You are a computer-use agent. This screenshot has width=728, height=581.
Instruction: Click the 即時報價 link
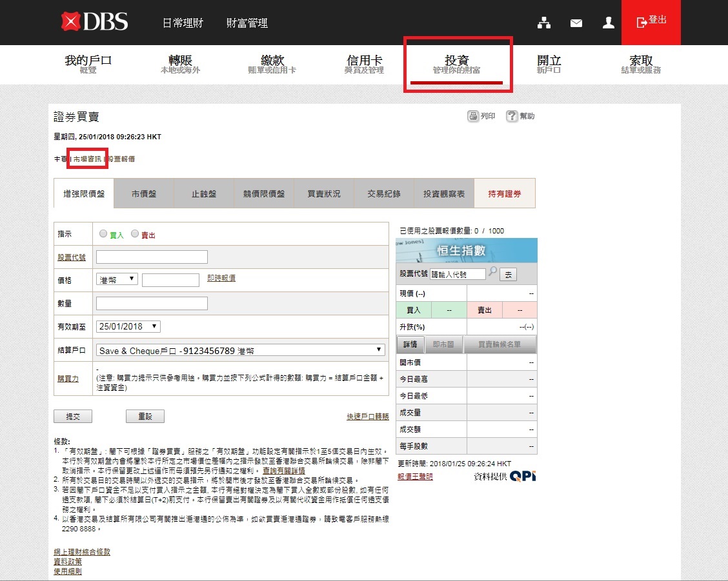click(x=221, y=278)
